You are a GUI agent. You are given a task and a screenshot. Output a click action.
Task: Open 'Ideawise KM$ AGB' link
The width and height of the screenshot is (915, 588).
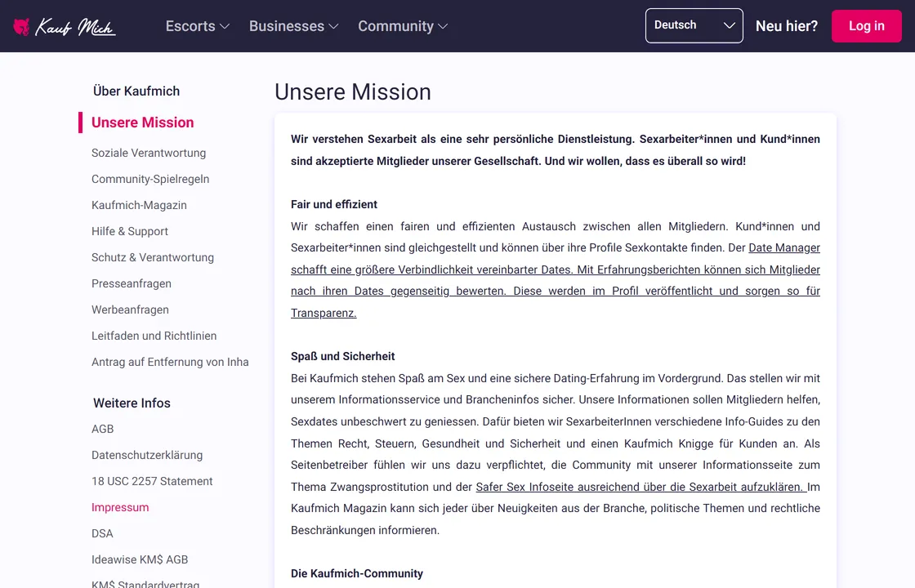pos(140,560)
